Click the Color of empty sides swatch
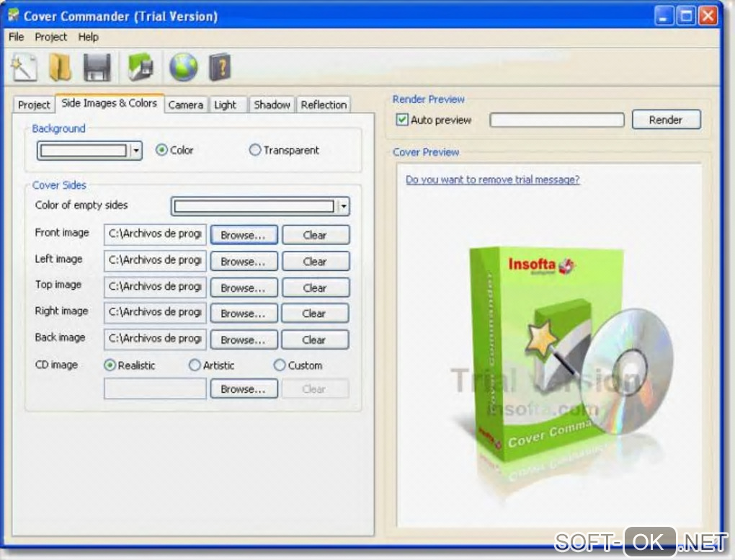 (254, 206)
